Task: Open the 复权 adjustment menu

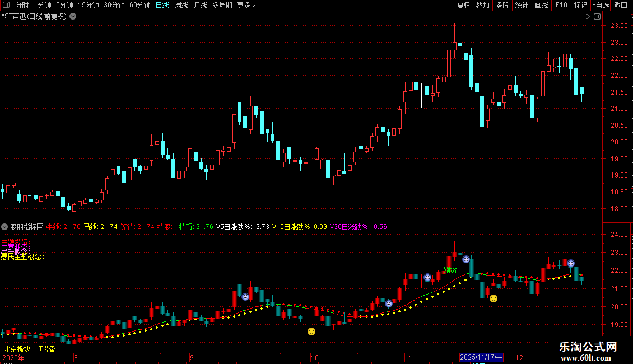Action: [x=463, y=5]
